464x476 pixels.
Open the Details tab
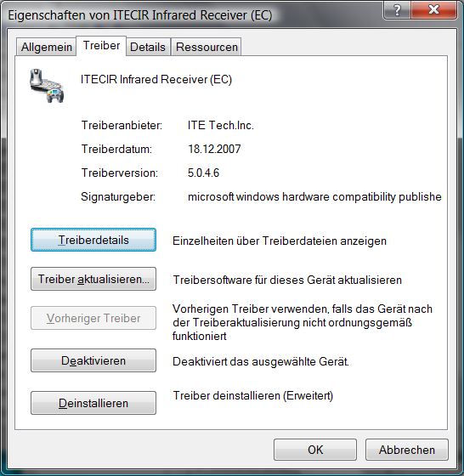pos(148,47)
